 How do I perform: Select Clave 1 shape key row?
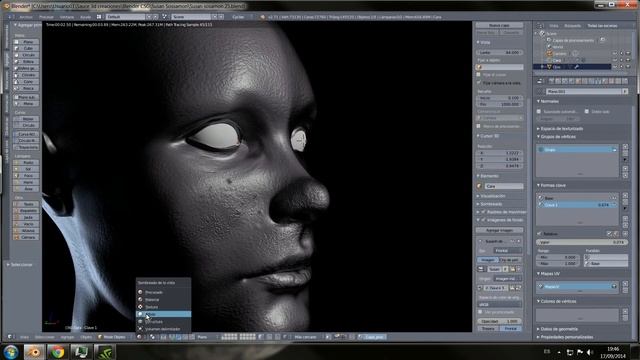(578, 205)
